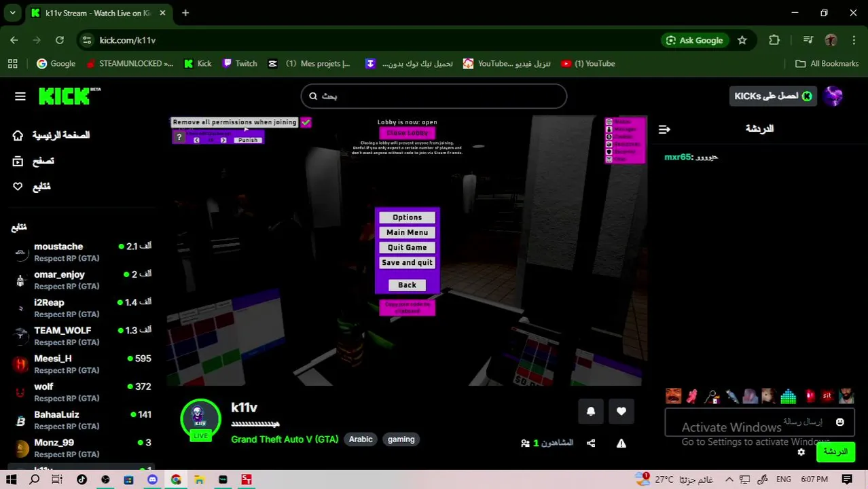The width and height of the screenshot is (868, 489).
Task: Open the Kick sidebar hamburger menu
Action: pos(20,96)
